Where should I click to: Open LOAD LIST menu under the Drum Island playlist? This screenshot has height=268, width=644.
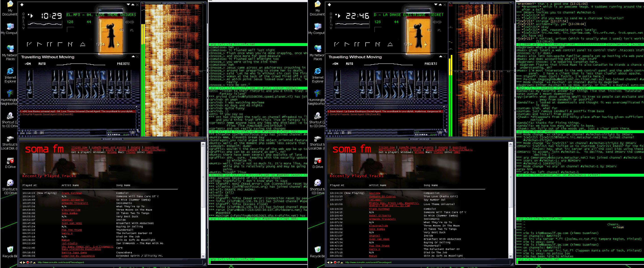(440, 132)
